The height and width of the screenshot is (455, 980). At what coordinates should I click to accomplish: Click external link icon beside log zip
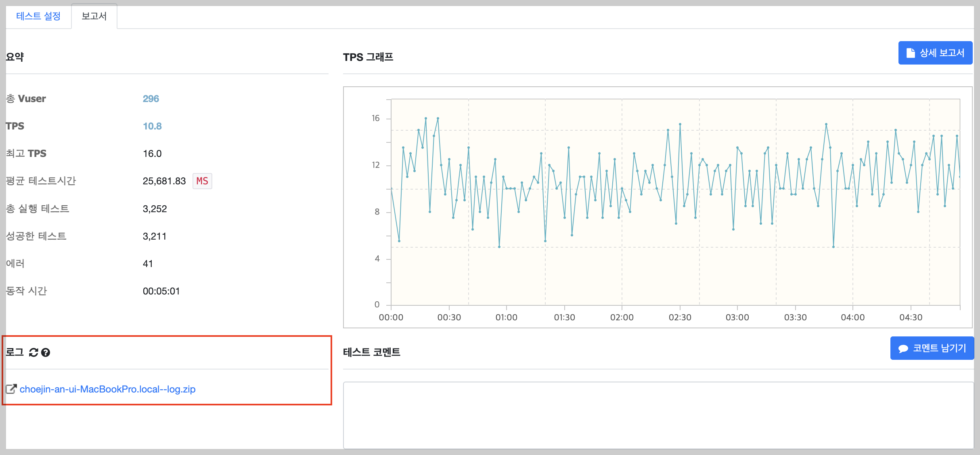11,389
